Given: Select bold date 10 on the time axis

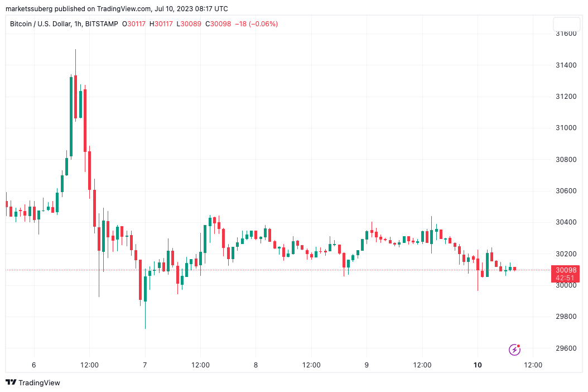Looking at the screenshot, I should coord(478,365).
